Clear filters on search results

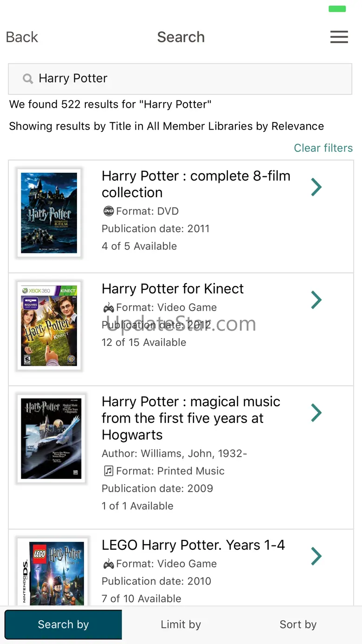click(x=323, y=148)
